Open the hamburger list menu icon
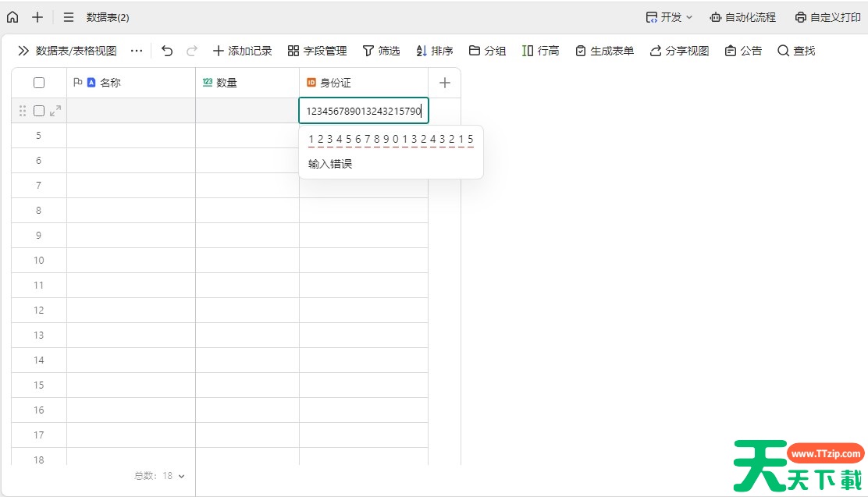 [69, 17]
